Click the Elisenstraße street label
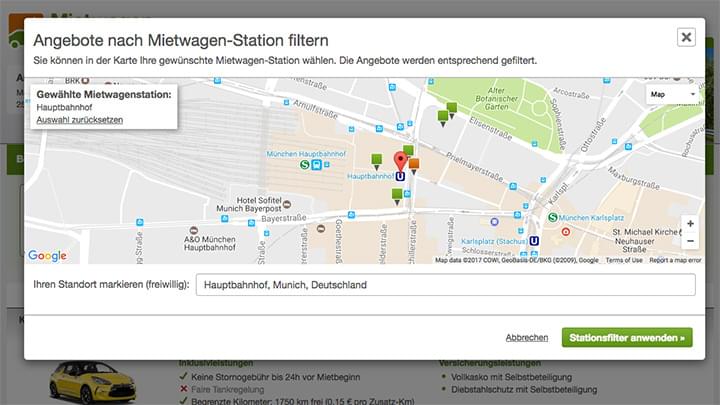720x405 pixels. (x=490, y=128)
